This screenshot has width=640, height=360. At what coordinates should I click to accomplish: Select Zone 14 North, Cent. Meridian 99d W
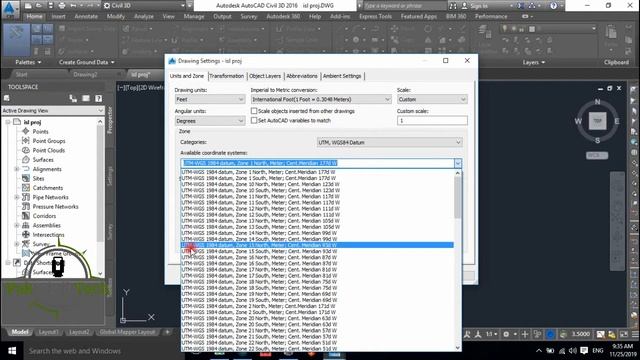tap(317, 233)
